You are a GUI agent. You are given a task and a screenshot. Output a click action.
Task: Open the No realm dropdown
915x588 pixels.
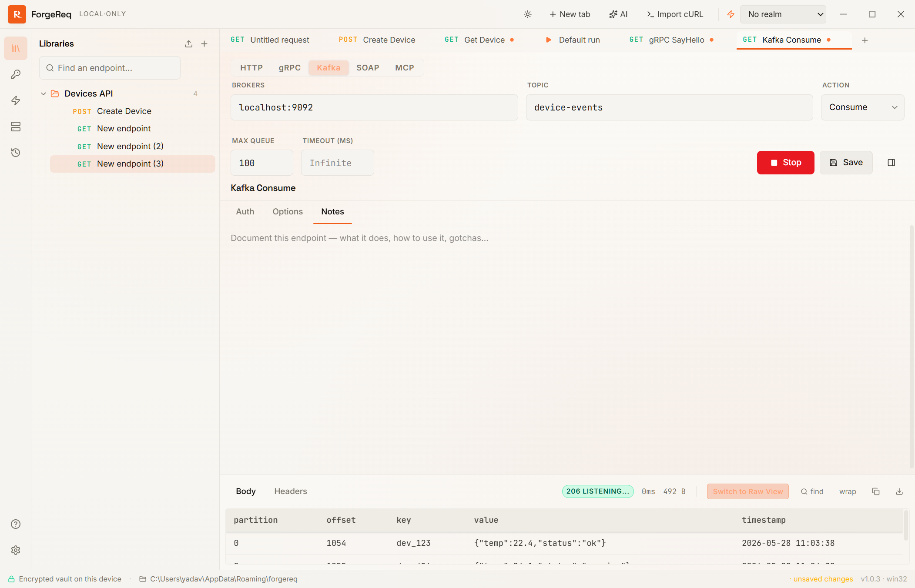(783, 14)
